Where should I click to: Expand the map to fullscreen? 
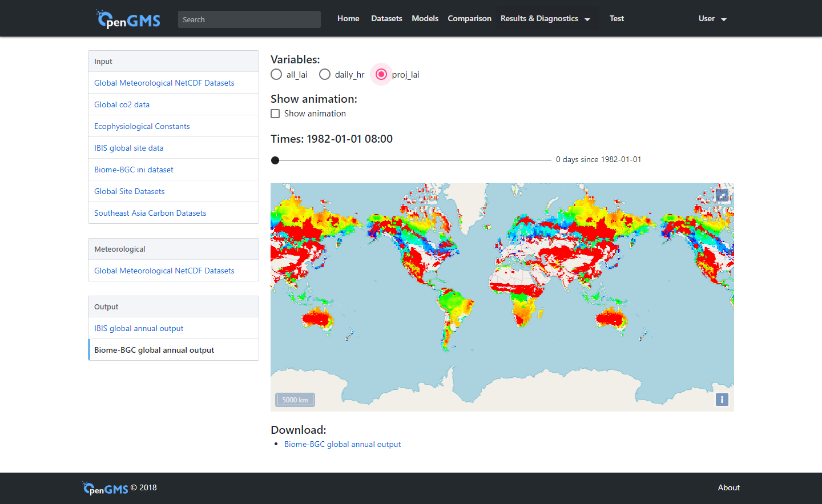click(722, 196)
